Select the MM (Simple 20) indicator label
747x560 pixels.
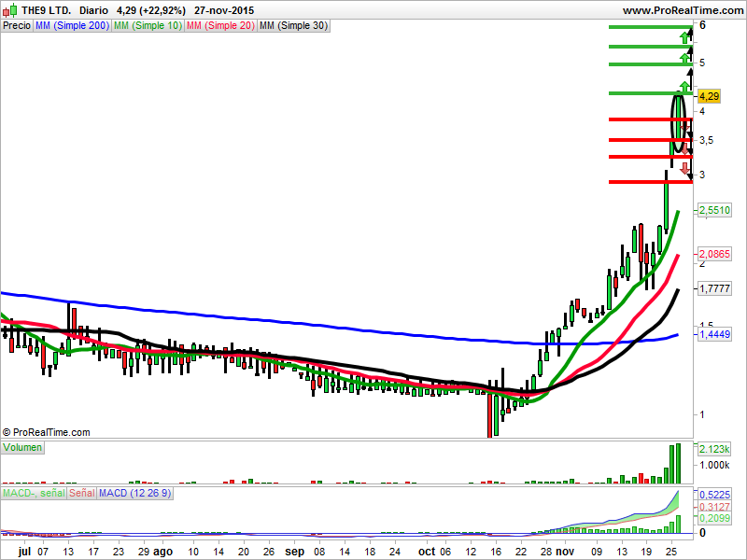(x=220, y=26)
